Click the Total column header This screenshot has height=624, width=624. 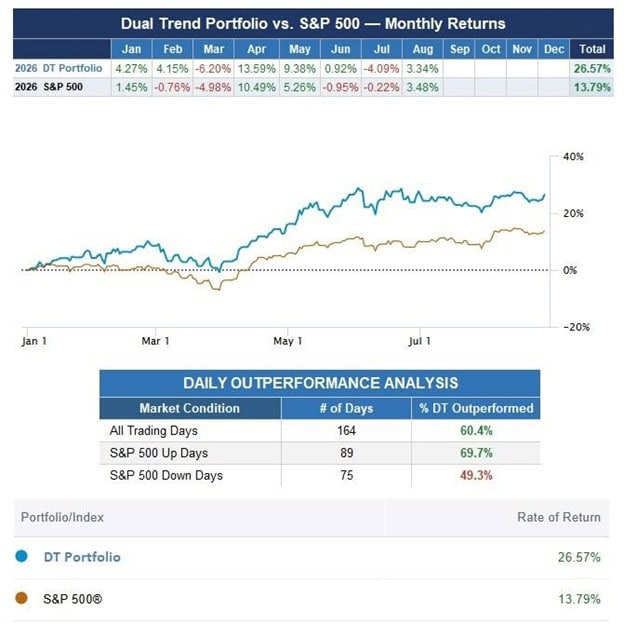click(592, 49)
